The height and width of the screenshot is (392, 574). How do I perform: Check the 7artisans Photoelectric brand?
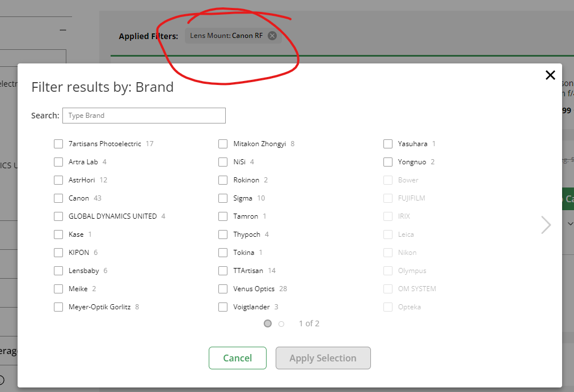tap(58, 144)
